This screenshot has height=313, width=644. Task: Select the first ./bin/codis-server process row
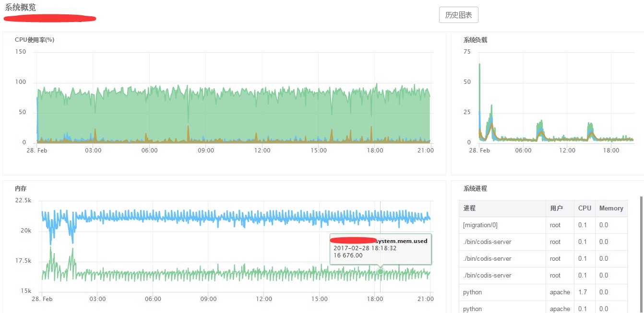pyautogui.click(x=543, y=242)
